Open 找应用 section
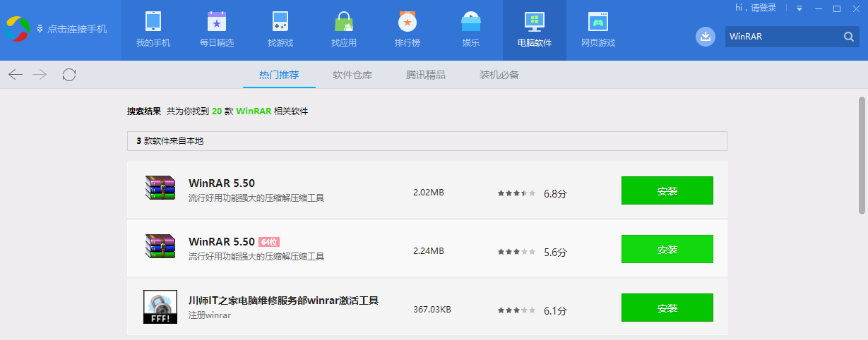 pyautogui.click(x=344, y=30)
